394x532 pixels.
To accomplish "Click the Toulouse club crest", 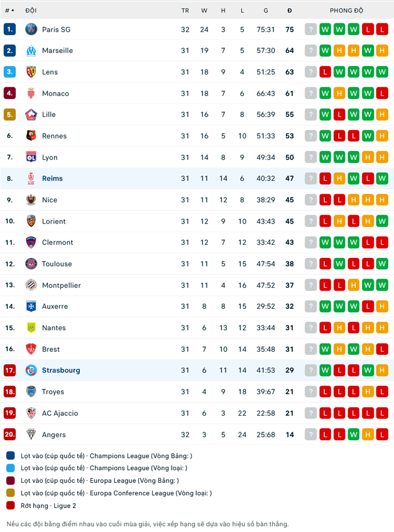I will point(31,263).
